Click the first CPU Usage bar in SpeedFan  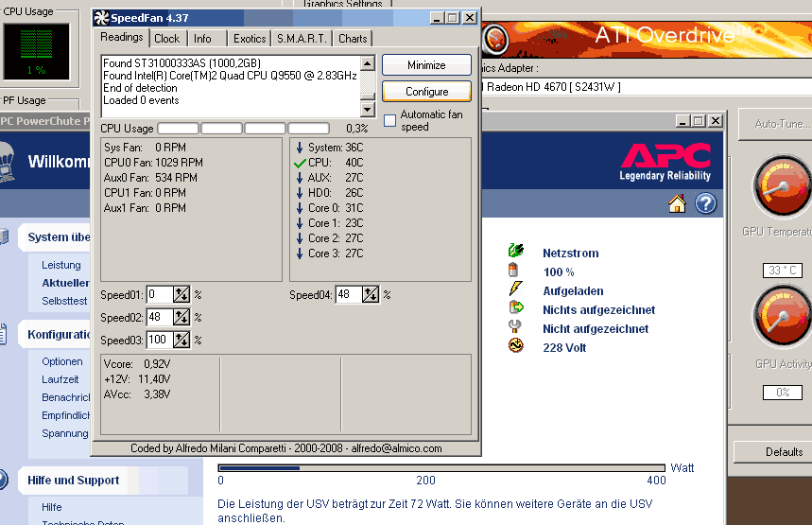[178, 128]
